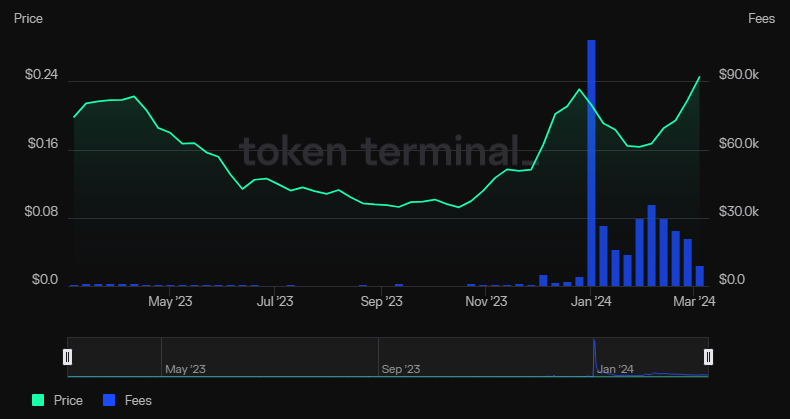Click the $30.0k fees axis label
The width and height of the screenshot is (790, 419).
coord(739,212)
